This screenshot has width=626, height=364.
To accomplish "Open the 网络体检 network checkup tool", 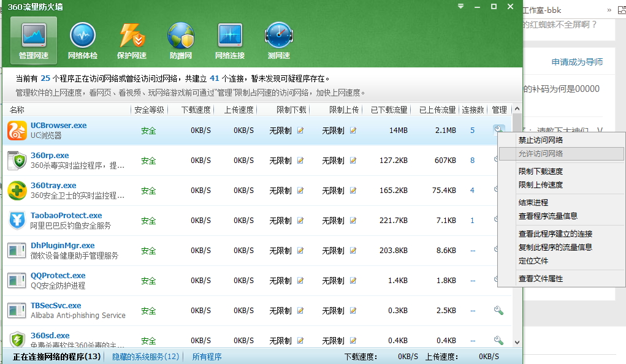I will click(83, 40).
